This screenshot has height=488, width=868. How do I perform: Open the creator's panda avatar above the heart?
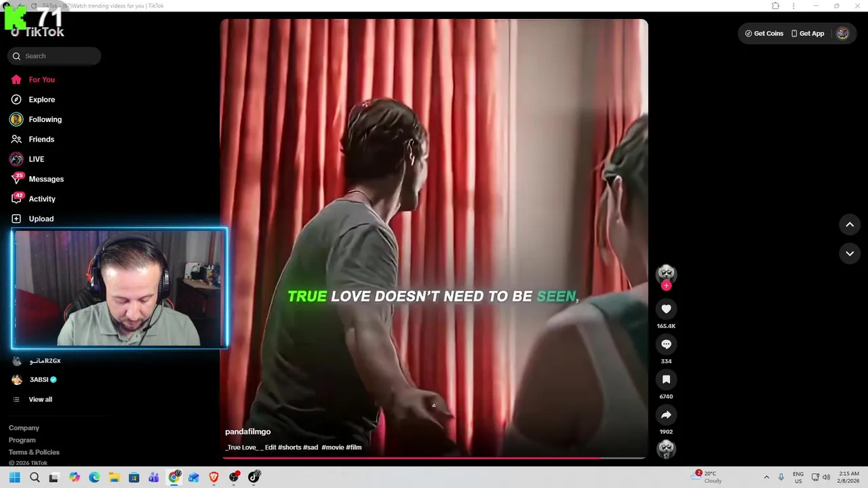coord(666,273)
